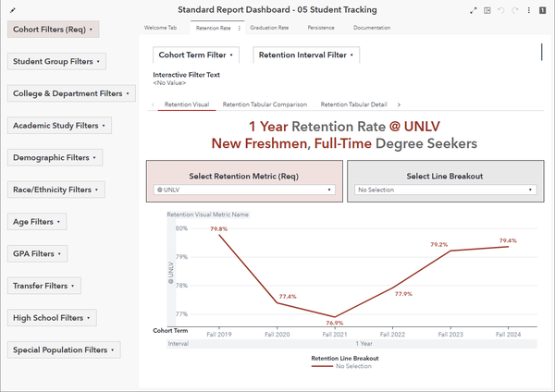Open the No Selection line breakout combo box

tap(446, 190)
